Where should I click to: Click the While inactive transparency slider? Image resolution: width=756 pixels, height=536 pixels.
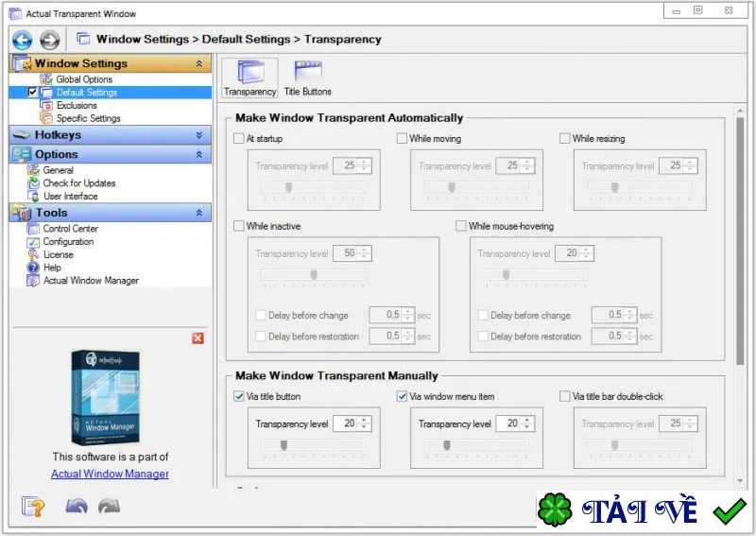[x=314, y=275]
